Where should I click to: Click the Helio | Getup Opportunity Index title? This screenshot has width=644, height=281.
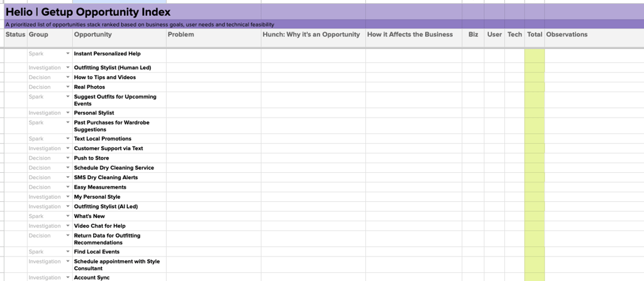(88, 13)
